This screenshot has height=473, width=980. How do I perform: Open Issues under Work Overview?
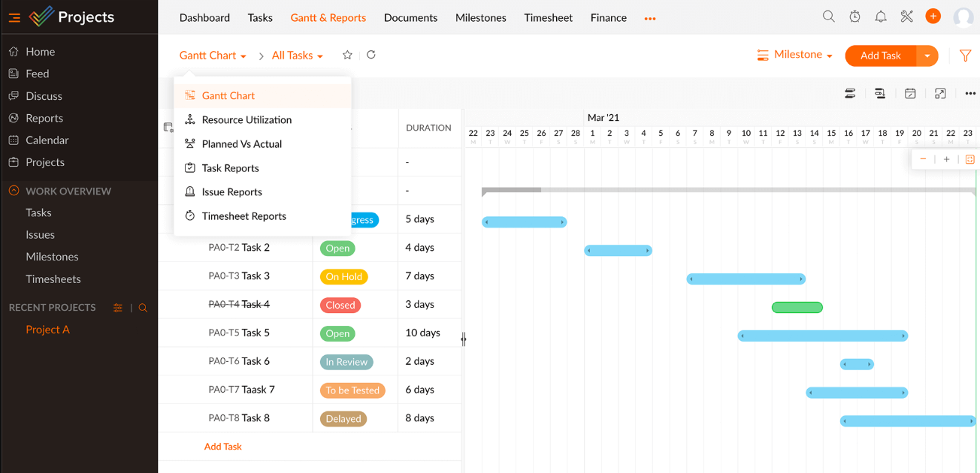40,234
